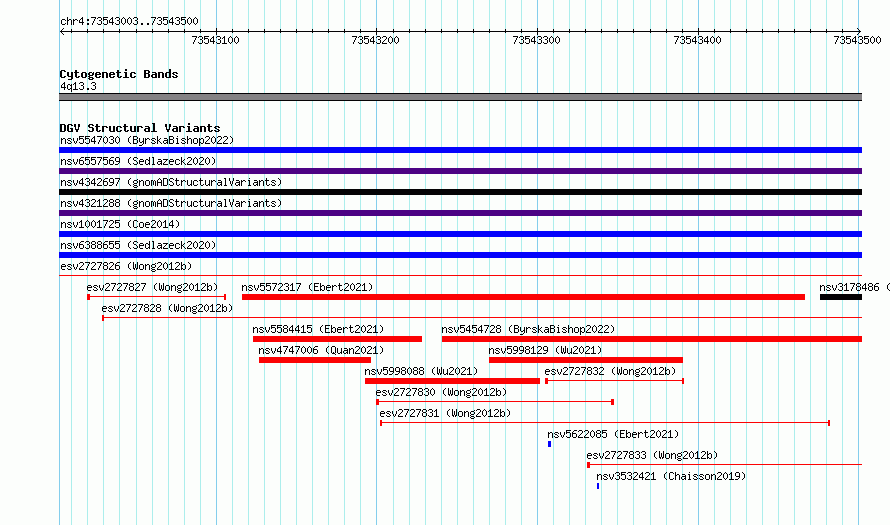Click the gray 4q13.3 cytogenetic band bar
Viewport: 890px width, 525px height.
tap(460, 97)
